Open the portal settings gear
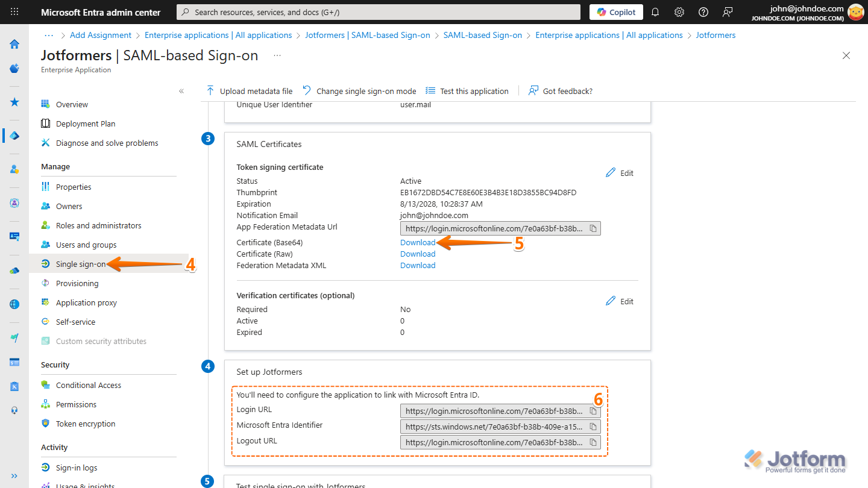The width and height of the screenshot is (868, 488). click(x=679, y=12)
